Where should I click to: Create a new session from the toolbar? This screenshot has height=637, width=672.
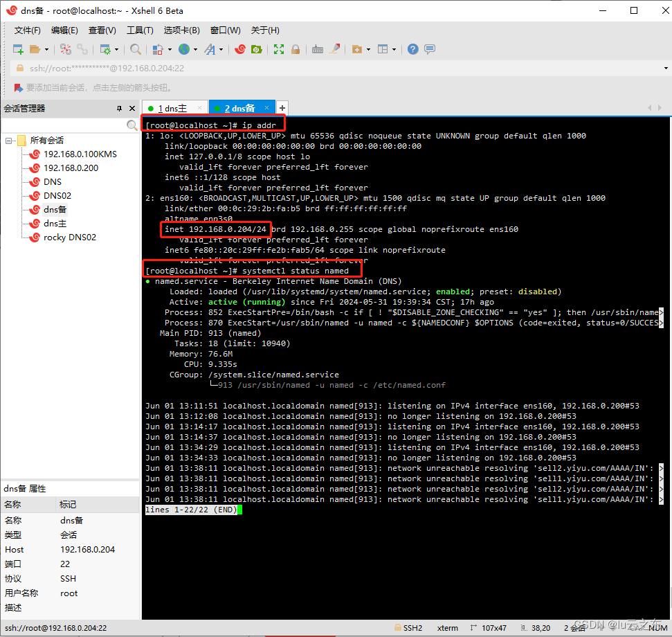pos(17,49)
